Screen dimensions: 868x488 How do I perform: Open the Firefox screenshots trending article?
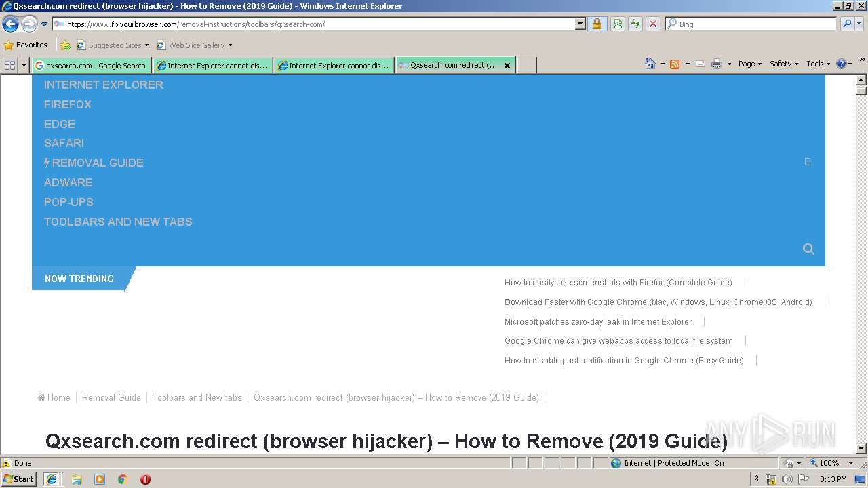tap(618, 283)
